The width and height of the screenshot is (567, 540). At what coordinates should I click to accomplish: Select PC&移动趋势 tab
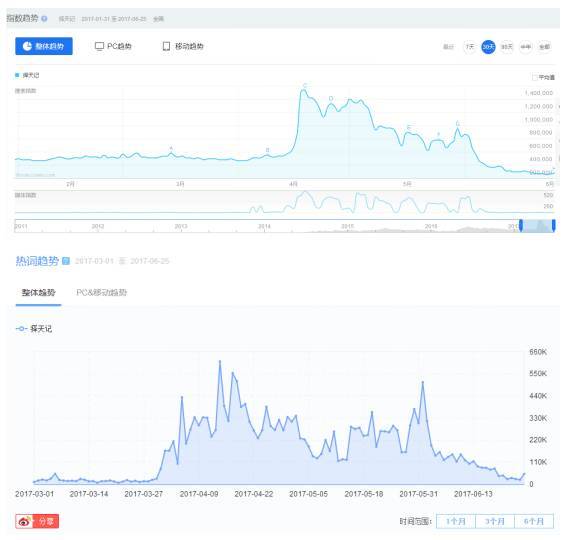(102, 293)
